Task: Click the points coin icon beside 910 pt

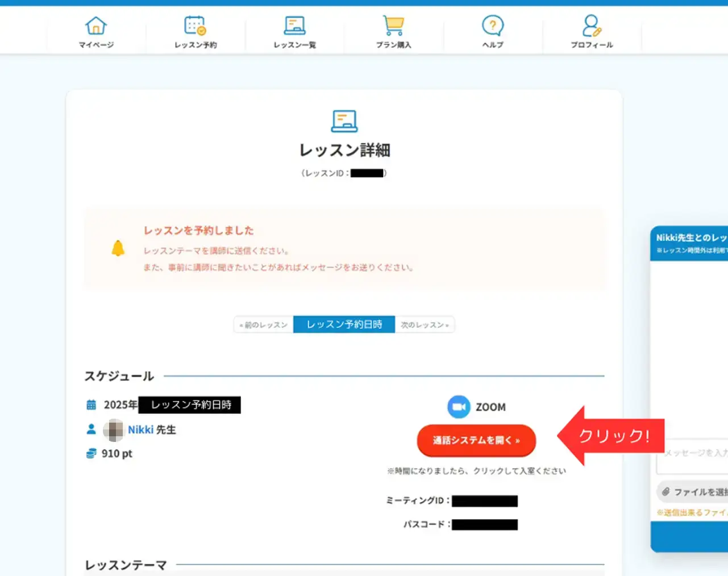Action: [x=91, y=453]
